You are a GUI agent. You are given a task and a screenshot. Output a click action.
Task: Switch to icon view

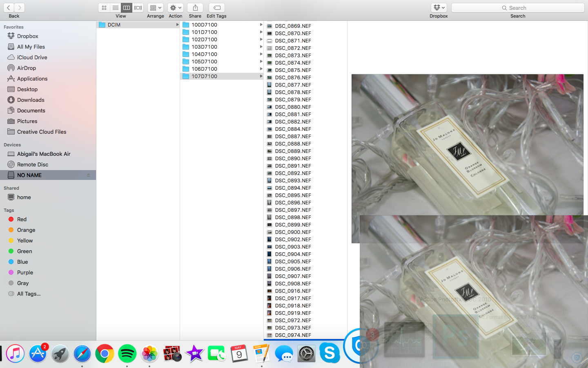104,8
